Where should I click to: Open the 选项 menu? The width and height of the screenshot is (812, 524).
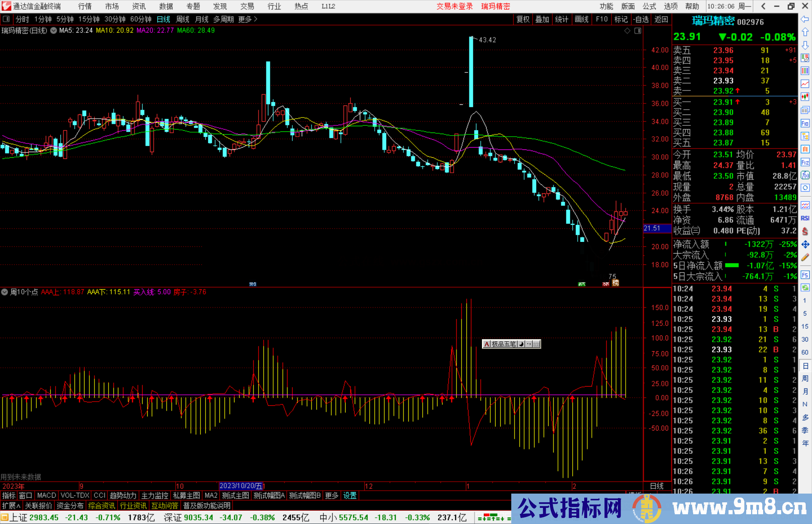[x=671, y=6]
